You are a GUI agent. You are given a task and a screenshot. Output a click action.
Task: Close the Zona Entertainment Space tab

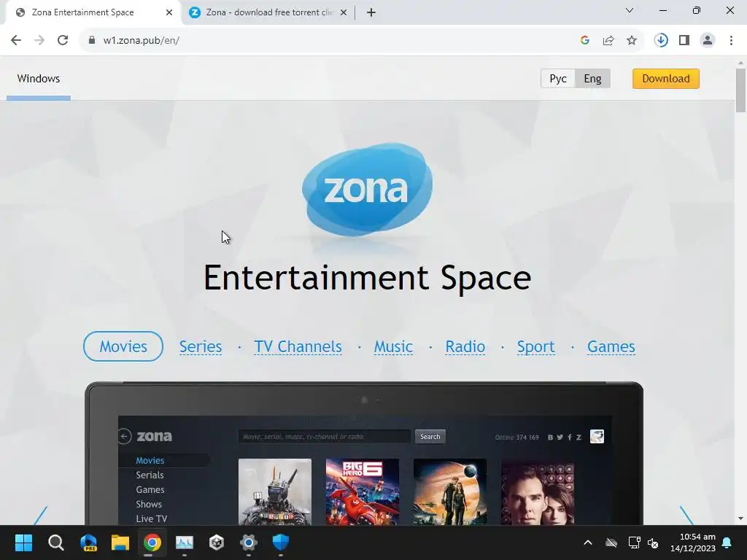[169, 12]
